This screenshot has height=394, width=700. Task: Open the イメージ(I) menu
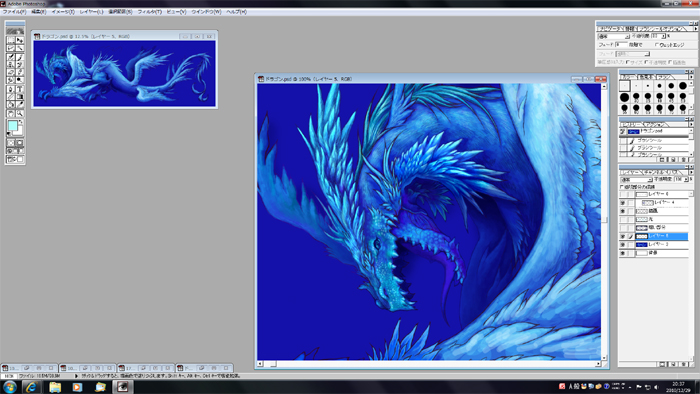click(63, 12)
